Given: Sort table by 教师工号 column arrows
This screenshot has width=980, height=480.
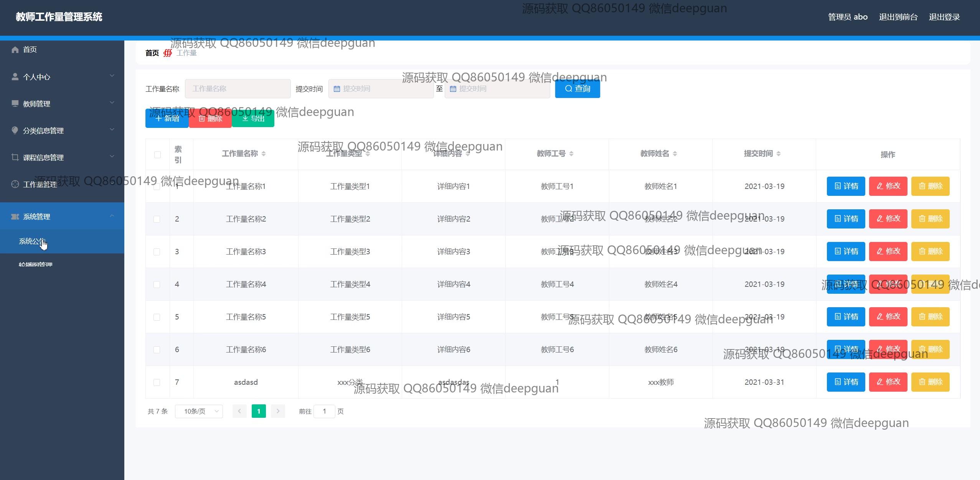Looking at the screenshot, I should click(571, 154).
